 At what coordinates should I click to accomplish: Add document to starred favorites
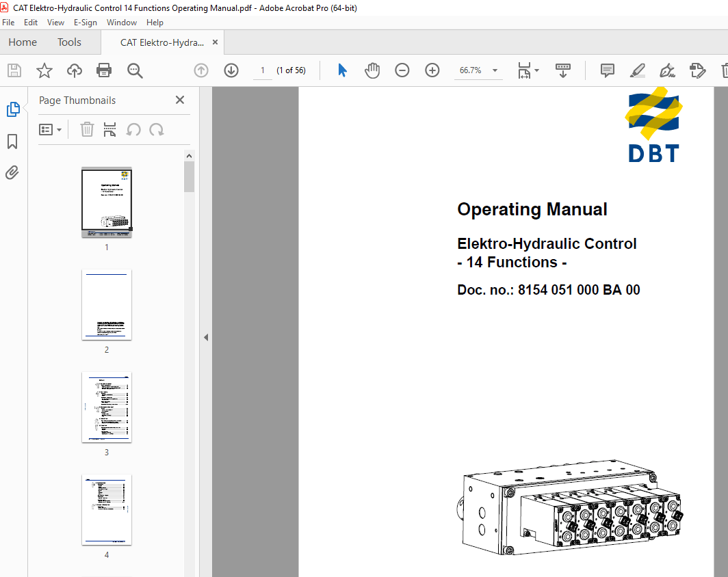click(44, 70)
